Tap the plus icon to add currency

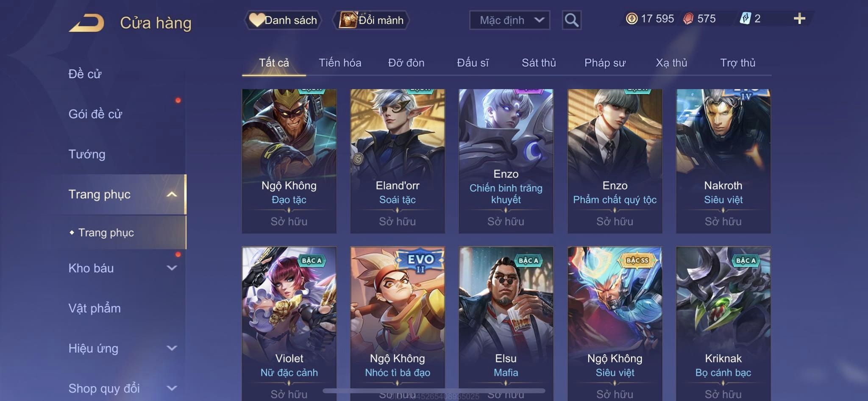click(799, 19)
